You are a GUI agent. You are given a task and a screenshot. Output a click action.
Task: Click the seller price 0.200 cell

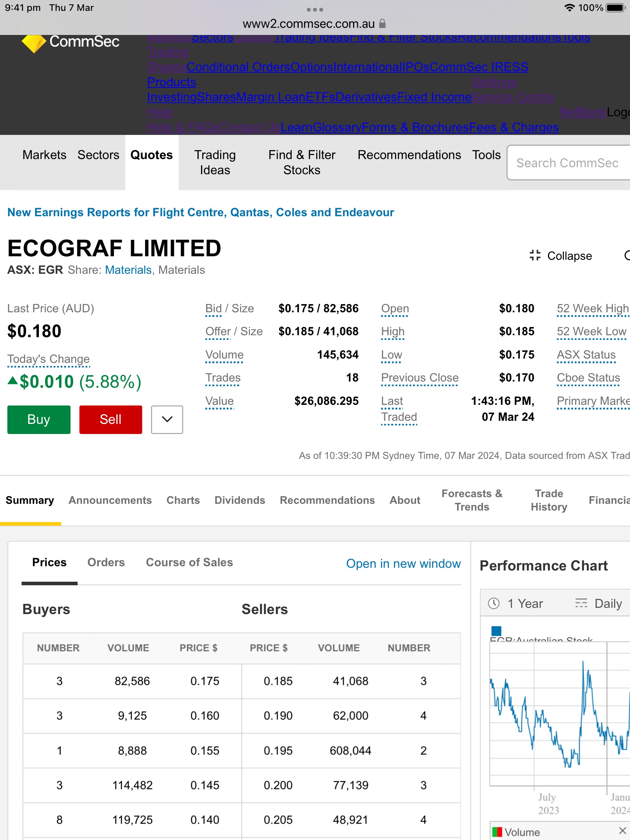pos(278,785)
